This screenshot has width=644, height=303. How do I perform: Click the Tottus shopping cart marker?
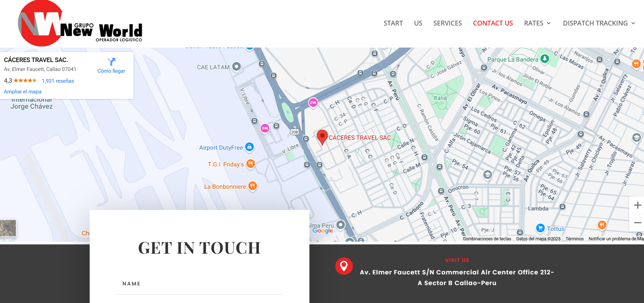540,228
